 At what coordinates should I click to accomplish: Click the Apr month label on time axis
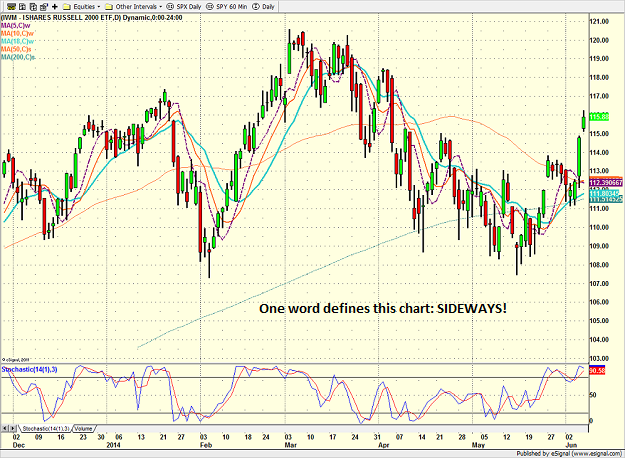(383, 445)
